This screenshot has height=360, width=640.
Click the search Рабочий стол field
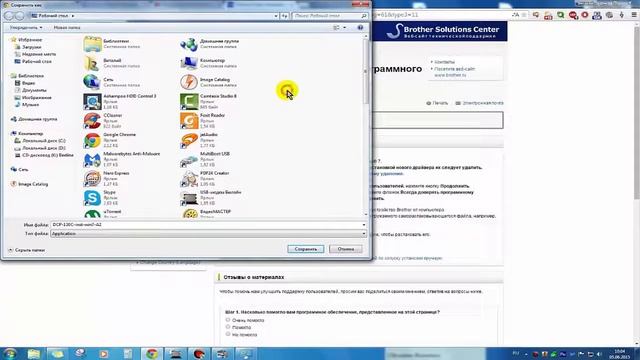(x=329, y=16)
